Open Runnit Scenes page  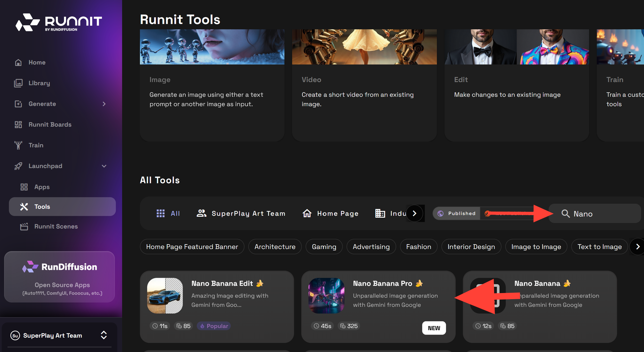pyautogui.click(x=56, y=227)
